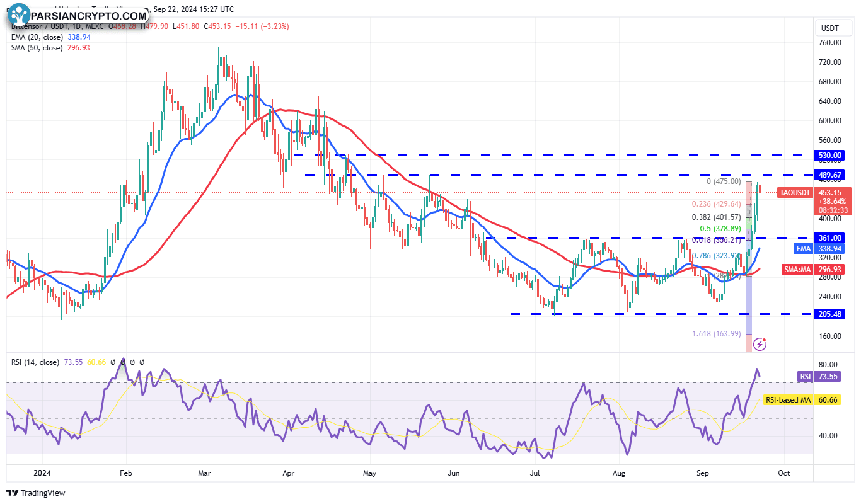Click the SMA value label 296.93 on axis

829,269
